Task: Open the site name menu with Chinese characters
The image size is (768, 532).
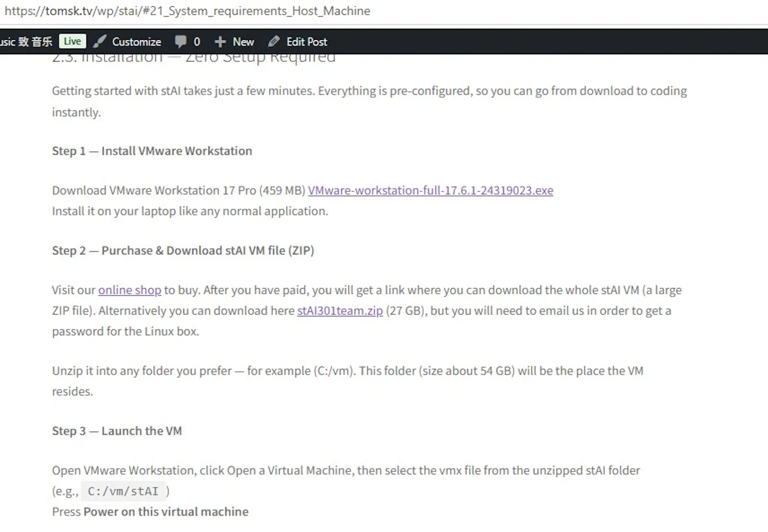Action: point(26,42)
